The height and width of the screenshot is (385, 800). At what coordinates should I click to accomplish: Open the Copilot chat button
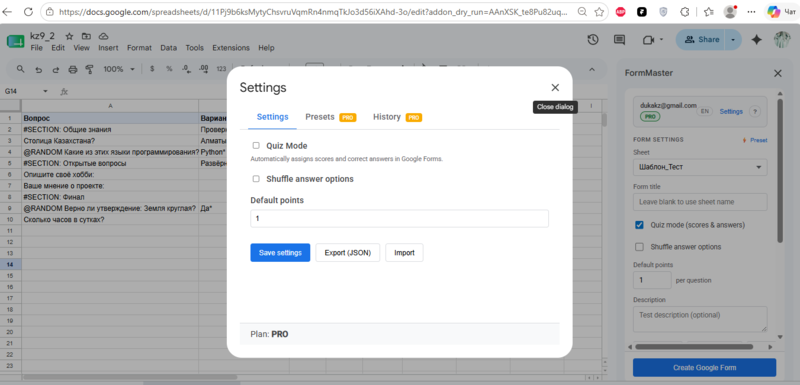point(782,12)
